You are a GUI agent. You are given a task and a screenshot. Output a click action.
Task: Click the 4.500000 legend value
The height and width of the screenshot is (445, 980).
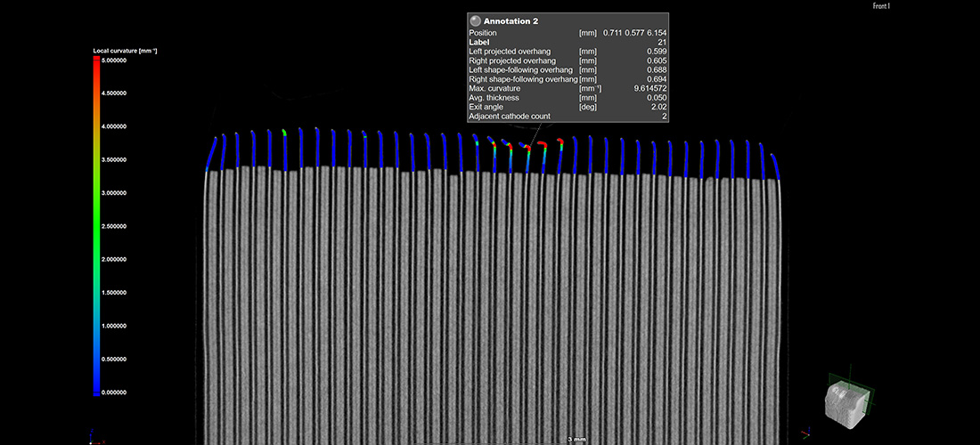114,93
